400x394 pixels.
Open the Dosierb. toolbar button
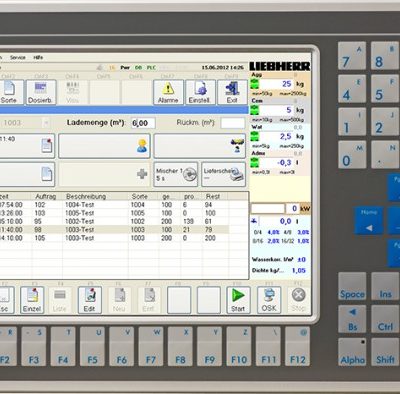click(41, 92)
